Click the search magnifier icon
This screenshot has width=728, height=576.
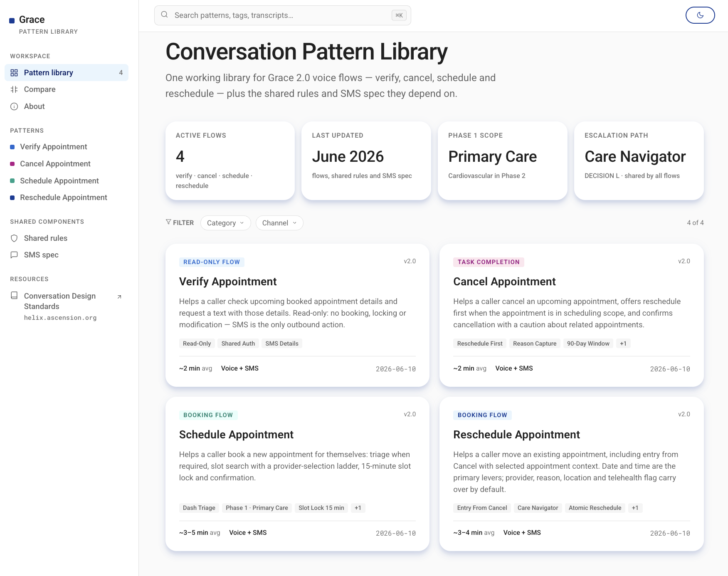(165, 15)
